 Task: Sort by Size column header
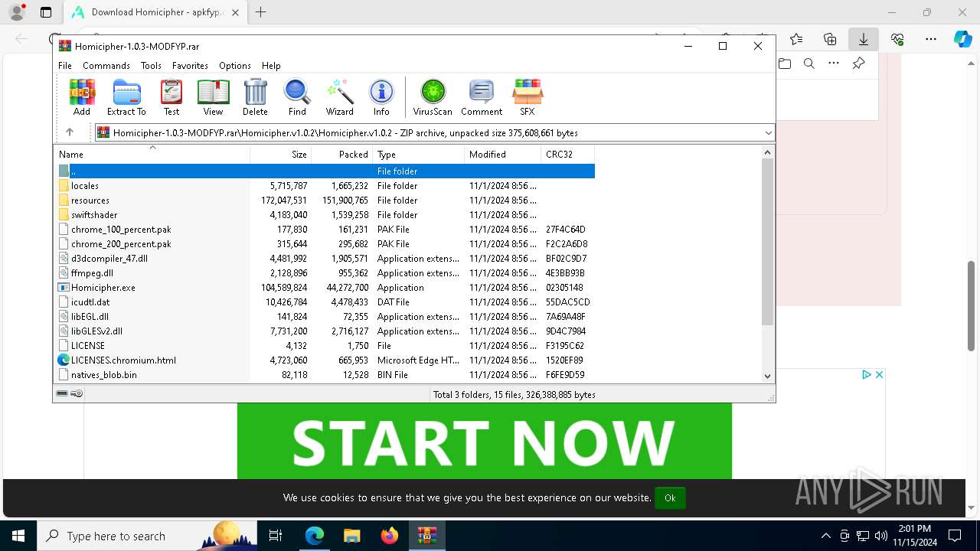(x=281, y=155)
